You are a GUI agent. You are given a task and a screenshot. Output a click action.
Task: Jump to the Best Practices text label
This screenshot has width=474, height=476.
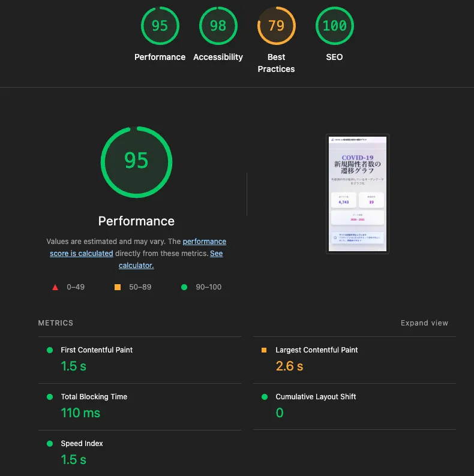(x=276, y=63)
